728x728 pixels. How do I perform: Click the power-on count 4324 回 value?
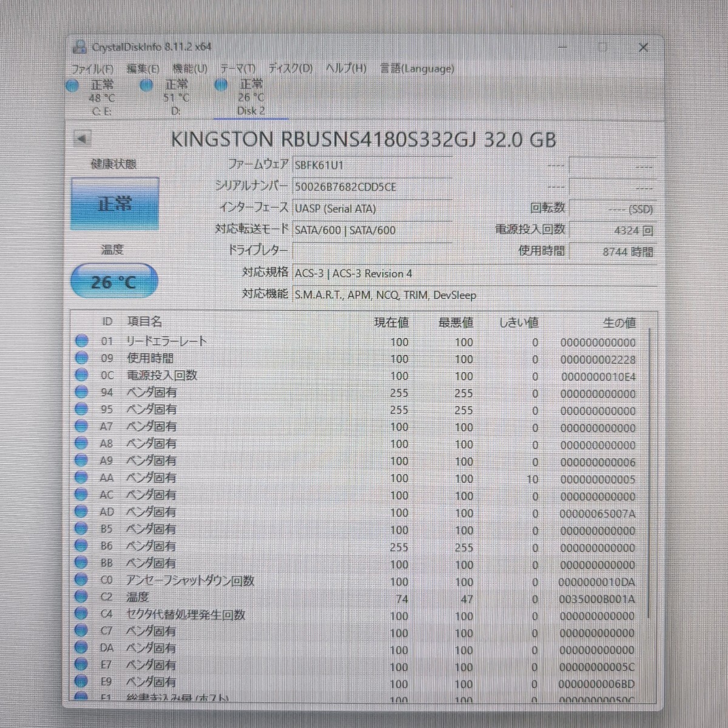click(613, 231)
